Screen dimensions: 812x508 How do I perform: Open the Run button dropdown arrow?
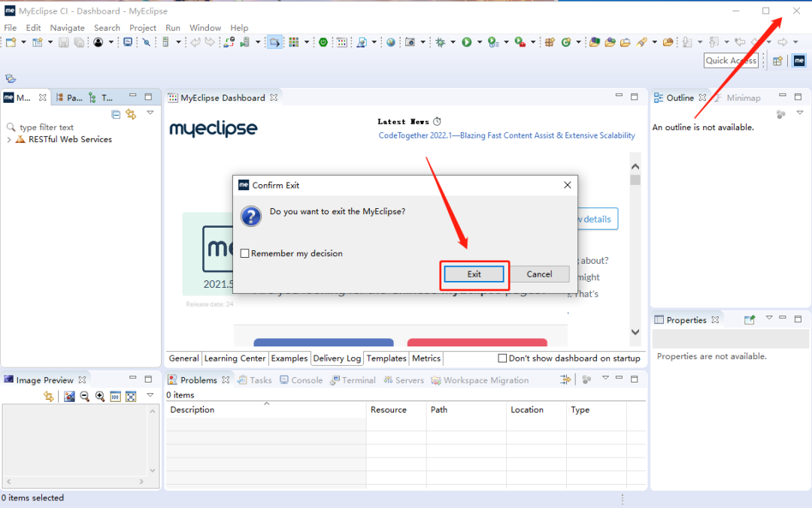(x=480, y=43)
